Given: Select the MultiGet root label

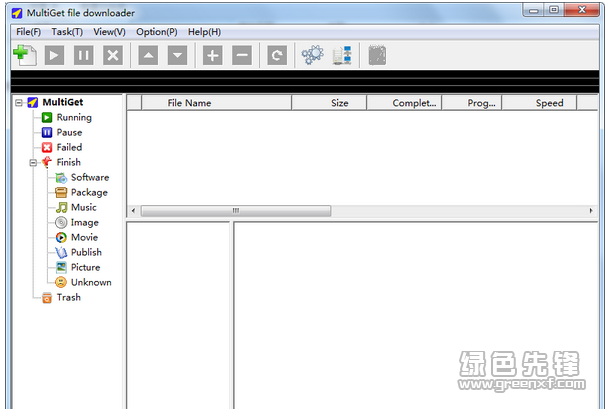Looking at the screenshot, I should [x=63, y=102].
